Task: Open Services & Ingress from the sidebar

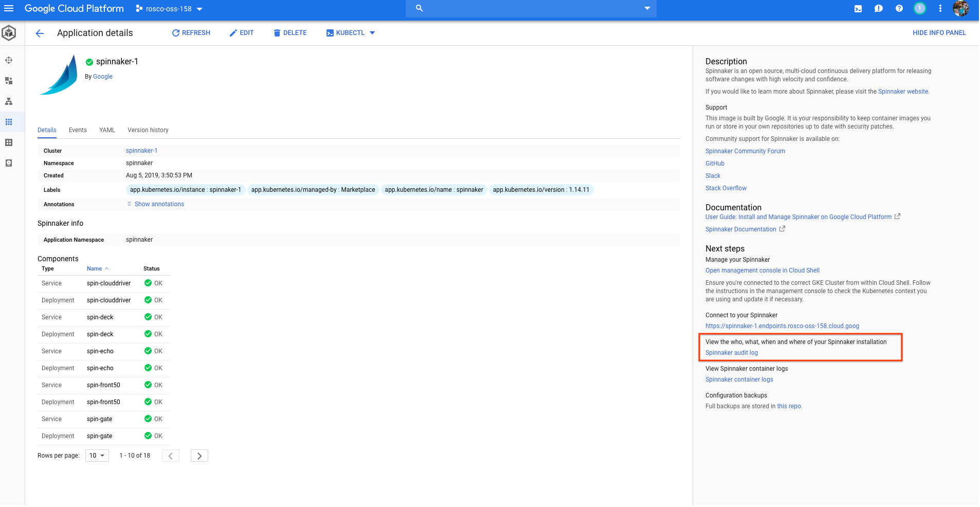Action: tap(8, 101)
